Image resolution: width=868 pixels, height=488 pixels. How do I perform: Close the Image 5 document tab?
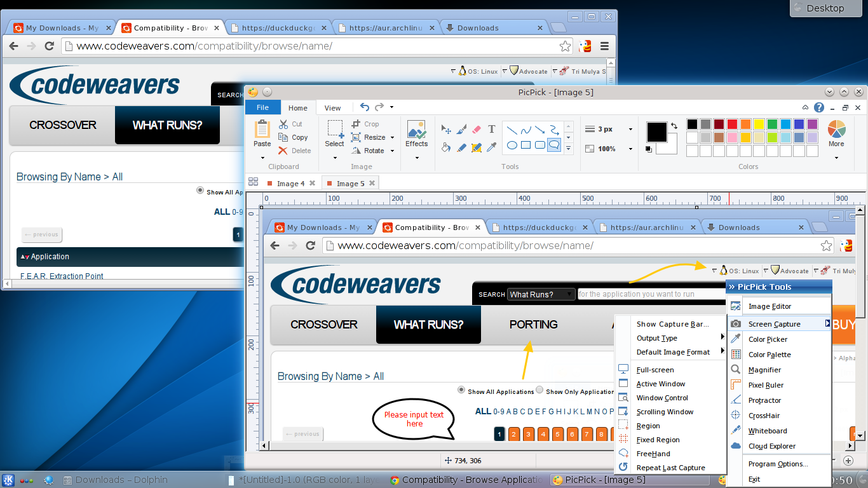(372, 183)
